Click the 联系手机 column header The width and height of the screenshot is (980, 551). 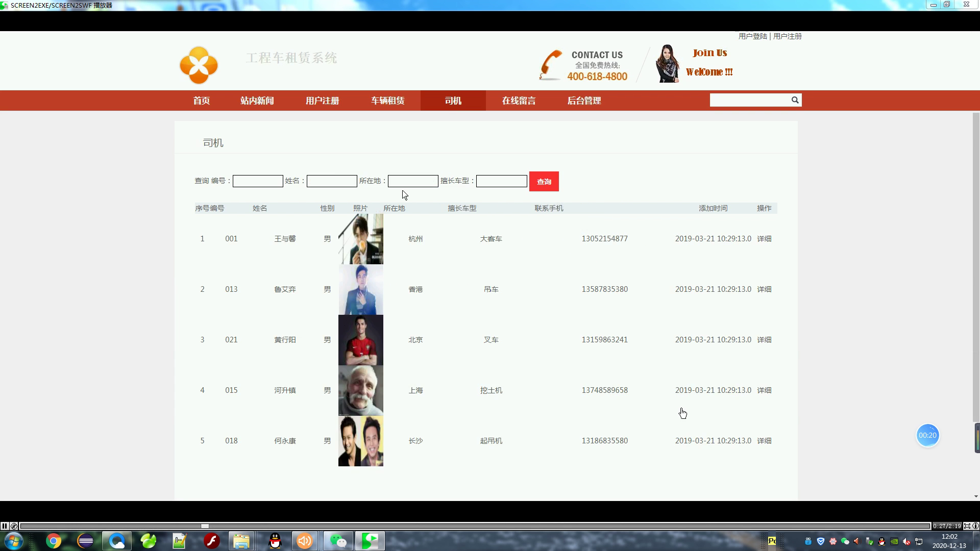point(549,208)
